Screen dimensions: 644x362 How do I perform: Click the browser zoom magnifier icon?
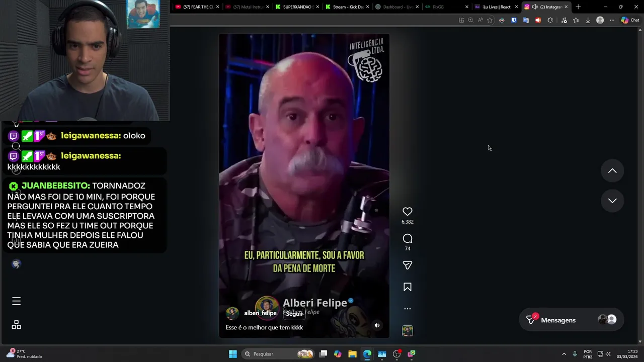(x=470, y=20)
